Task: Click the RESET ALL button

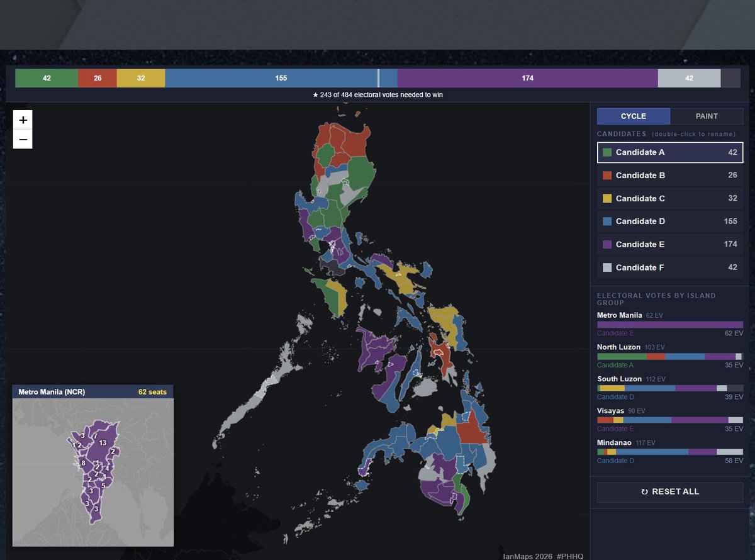Action: (670, 492)
